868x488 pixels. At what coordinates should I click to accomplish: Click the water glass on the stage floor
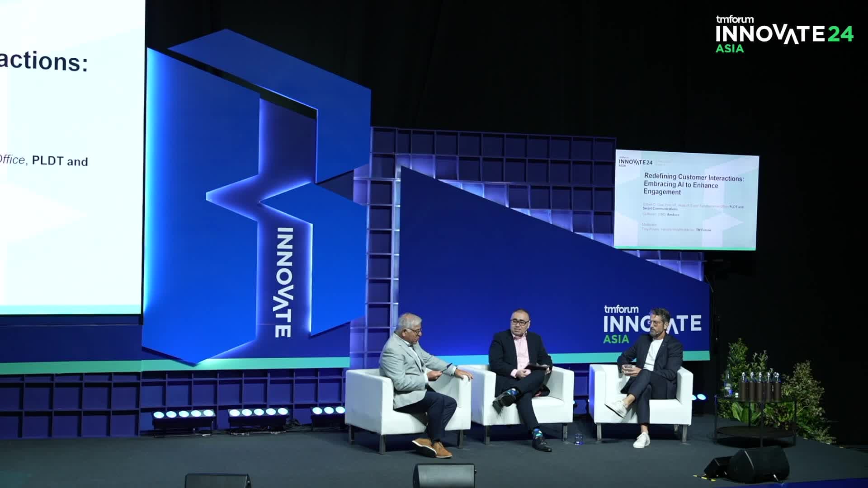(578, 438)
